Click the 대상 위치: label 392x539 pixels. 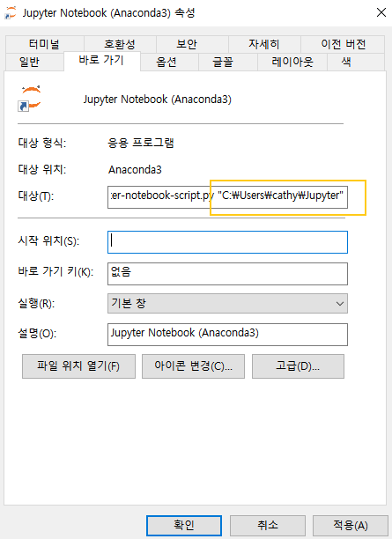point(42,169)
